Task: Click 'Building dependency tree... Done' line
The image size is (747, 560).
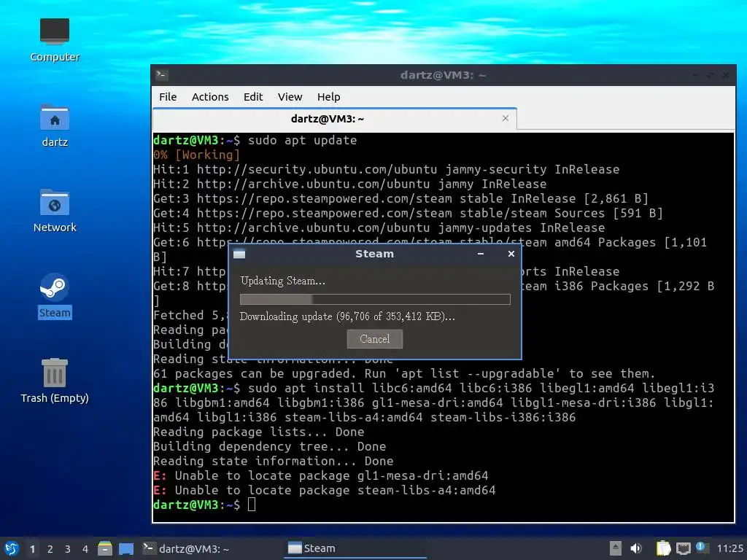Action: pos(269,447)
